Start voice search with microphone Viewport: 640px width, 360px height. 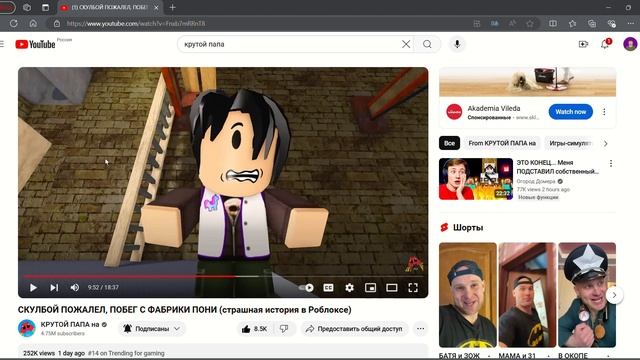[x=457, y=44]
